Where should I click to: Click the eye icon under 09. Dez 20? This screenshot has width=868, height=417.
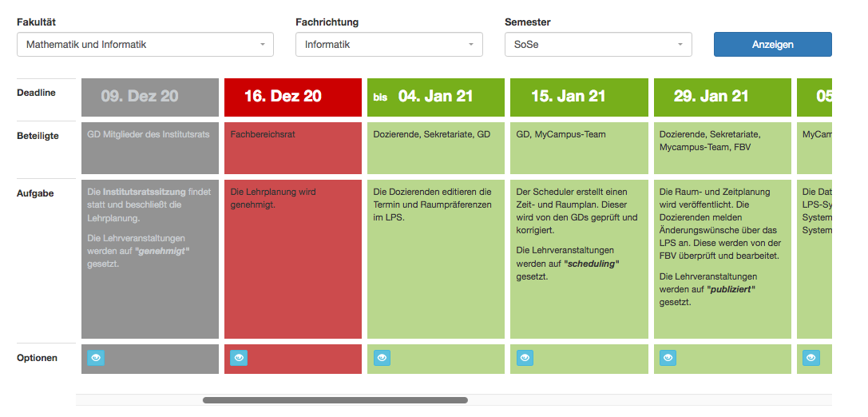point(96,358)
